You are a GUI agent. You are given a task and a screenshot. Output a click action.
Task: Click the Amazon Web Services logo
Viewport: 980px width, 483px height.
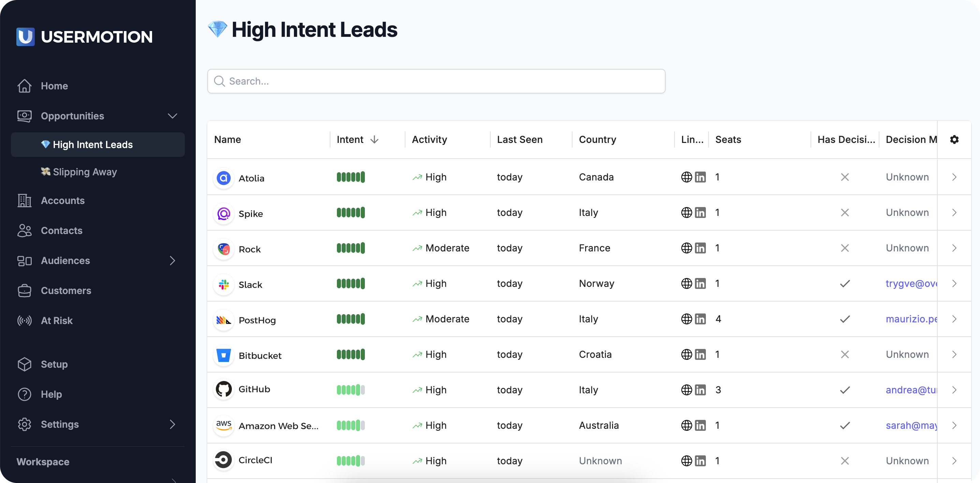[x=224, y=425]
